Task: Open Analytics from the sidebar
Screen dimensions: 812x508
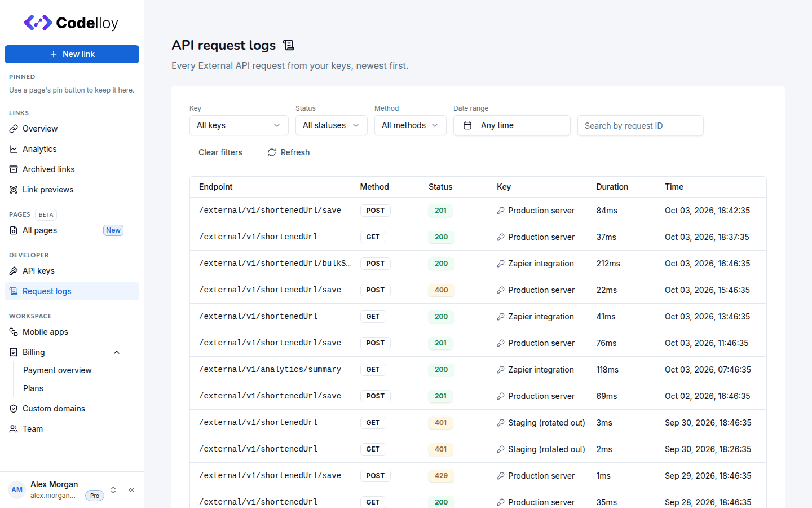Action: coord(72,149)
